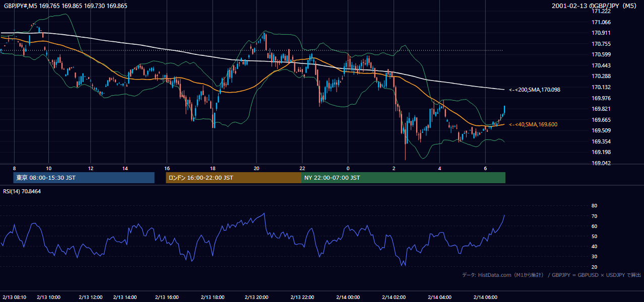Click the 2/13 16:00 time label
Viewport: 644px width, 302px height.
tap(167, 297)
